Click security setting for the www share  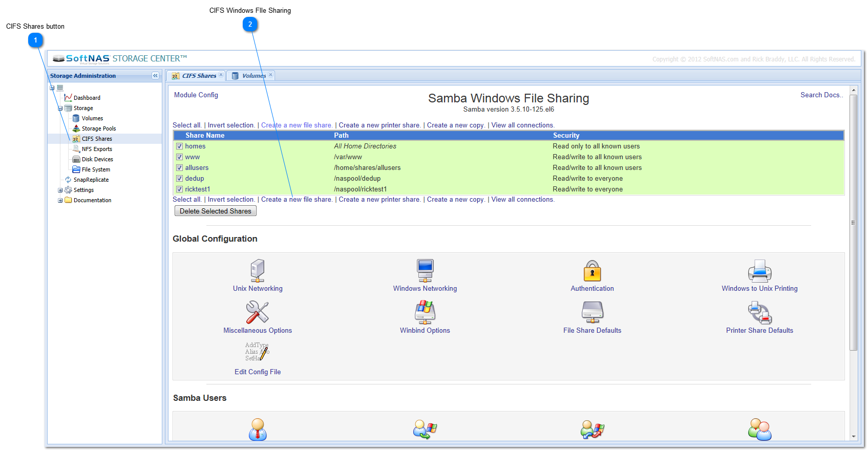[x=597, y=157]
